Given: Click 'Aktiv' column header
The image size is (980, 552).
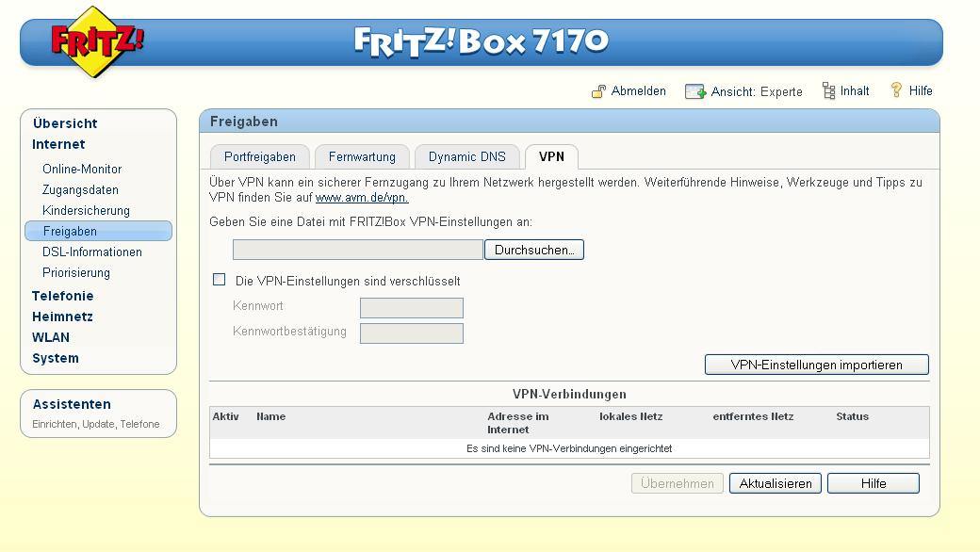Looking at the screenshot, I should (225, 416).
